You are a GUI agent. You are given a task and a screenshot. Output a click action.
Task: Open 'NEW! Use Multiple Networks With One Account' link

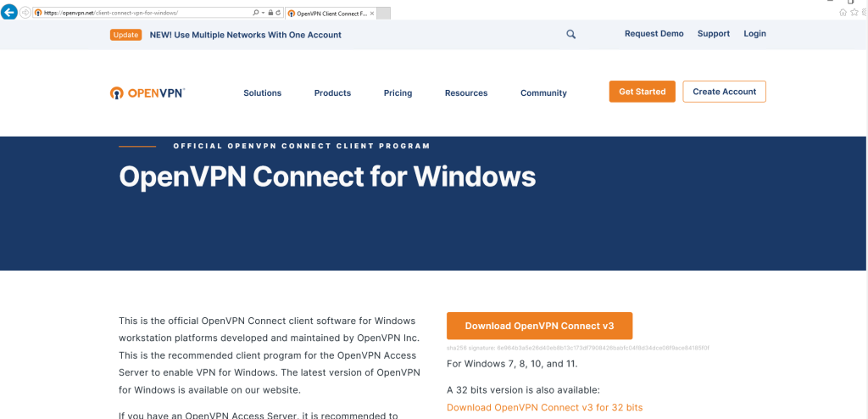[x=245, y=35]
